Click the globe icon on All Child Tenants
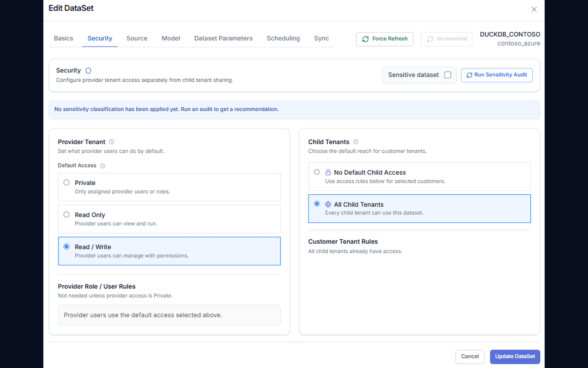The image size is (588, 368). (x=328, y=204)
